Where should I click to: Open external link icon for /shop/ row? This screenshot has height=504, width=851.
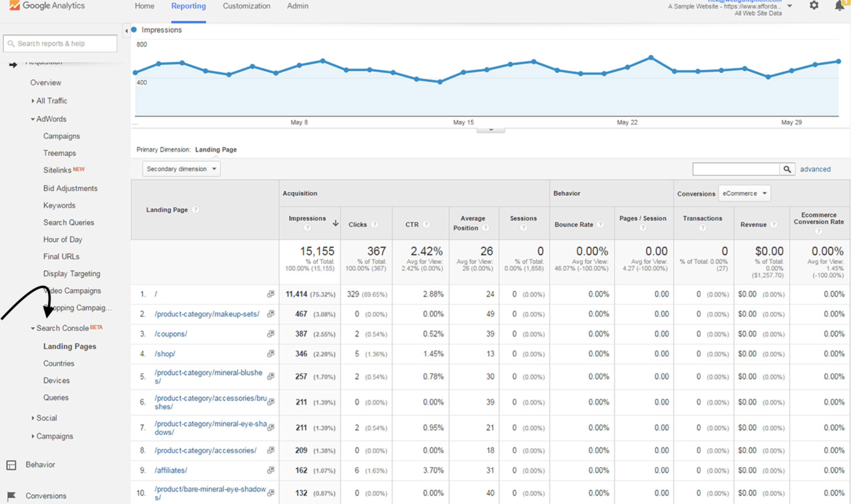pos(271,354)
